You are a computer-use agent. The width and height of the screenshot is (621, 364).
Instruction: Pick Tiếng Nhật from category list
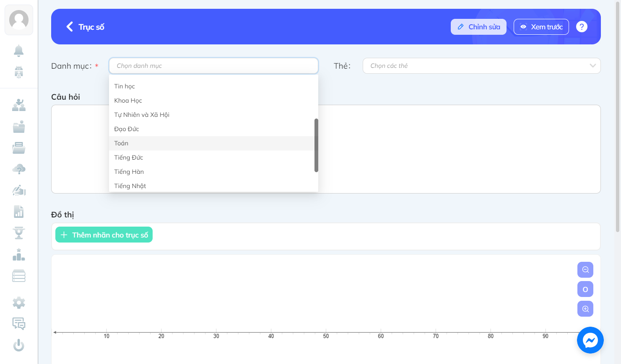pyautogui.click(x=212, y=186)
